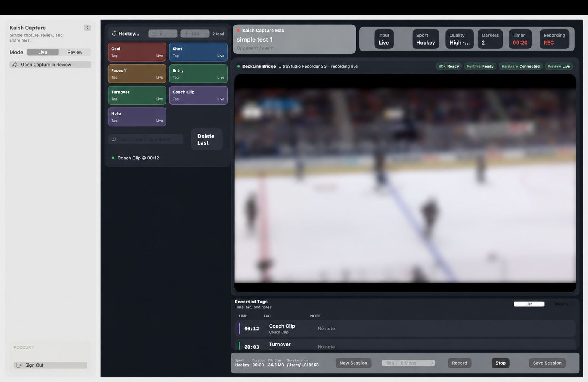Click the Preview Live status badge
588x382 pixels.
click(559, 66)
